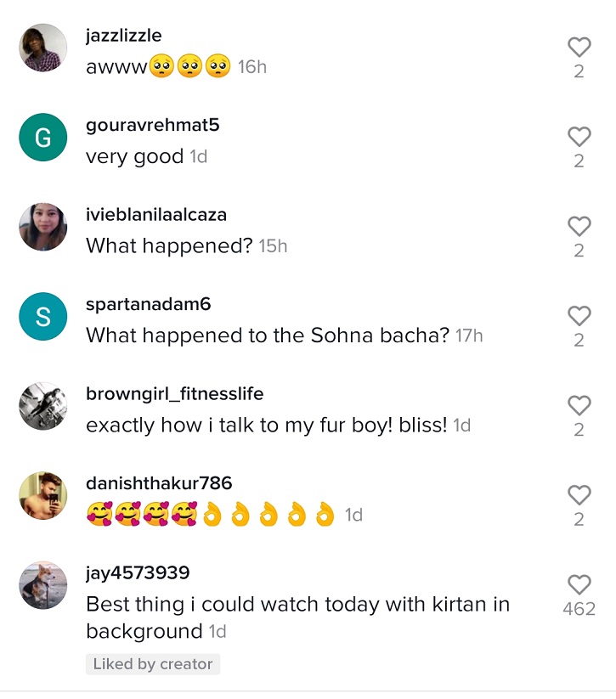Screen dimensions: 616x699
Task: Open jay4573939's corgi profile picture
Action: coord(42,585)
